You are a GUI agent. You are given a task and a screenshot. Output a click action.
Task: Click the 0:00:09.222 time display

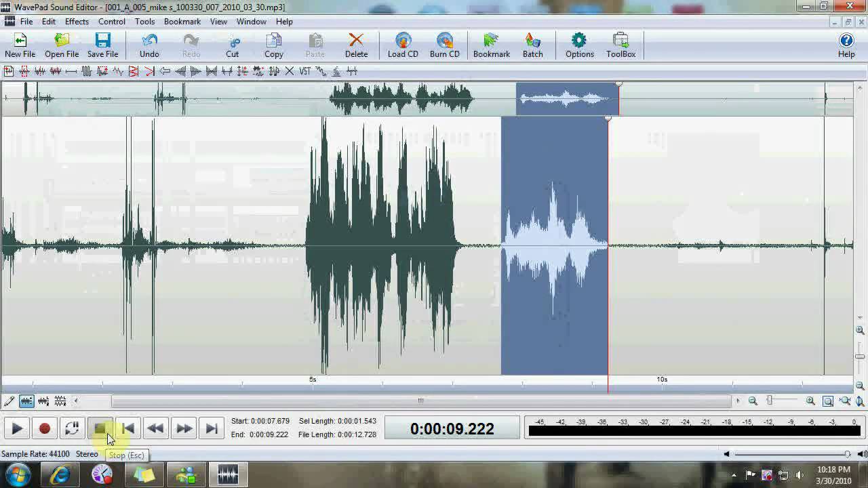[452, 429]
